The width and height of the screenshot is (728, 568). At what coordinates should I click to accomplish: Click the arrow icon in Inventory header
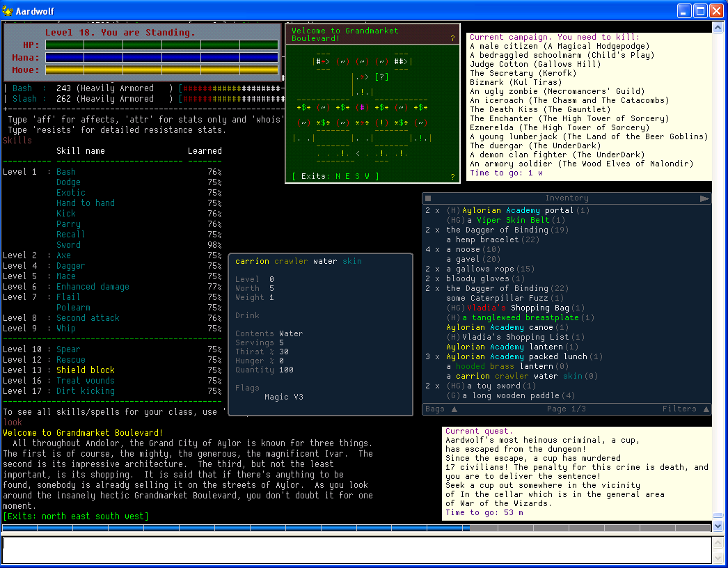click(x=704, y=198)
